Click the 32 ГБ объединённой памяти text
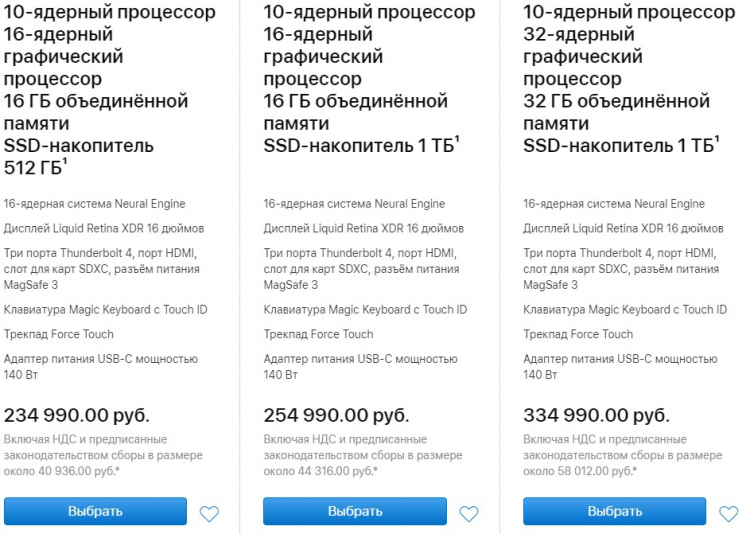 click(616, 112)
